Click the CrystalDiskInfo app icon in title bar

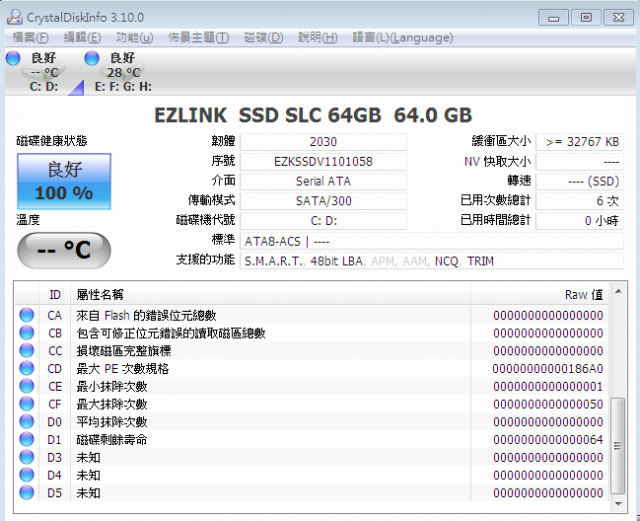[15, 17]
